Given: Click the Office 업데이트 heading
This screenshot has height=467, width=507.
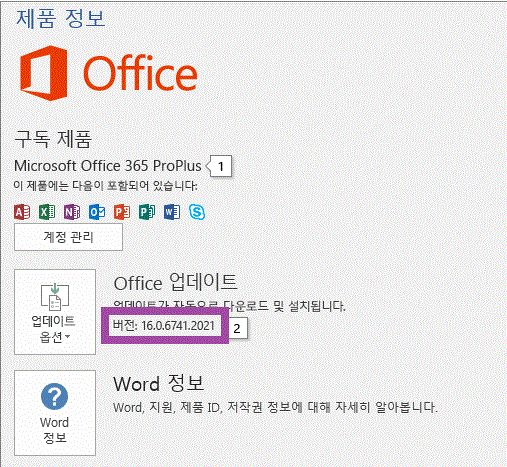Looking at the screenshot, I should (175, 283).
